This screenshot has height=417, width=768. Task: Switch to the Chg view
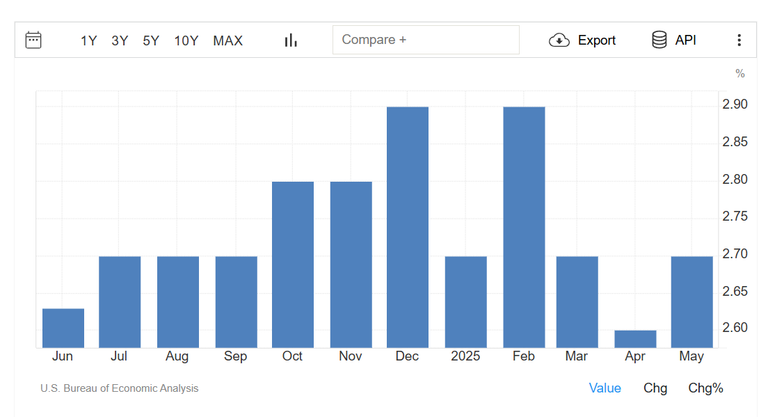[x=655, y=388]
